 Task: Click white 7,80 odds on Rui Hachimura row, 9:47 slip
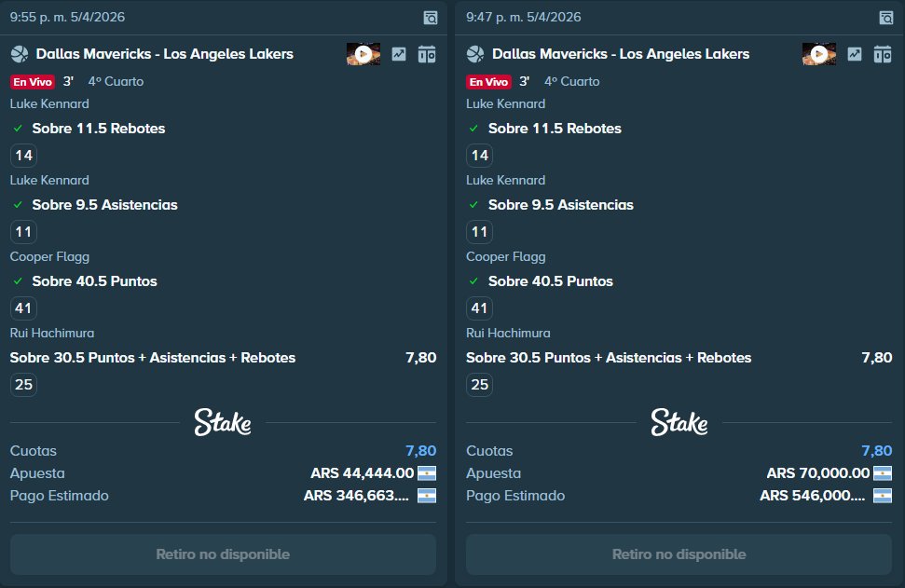pos(877,358)
